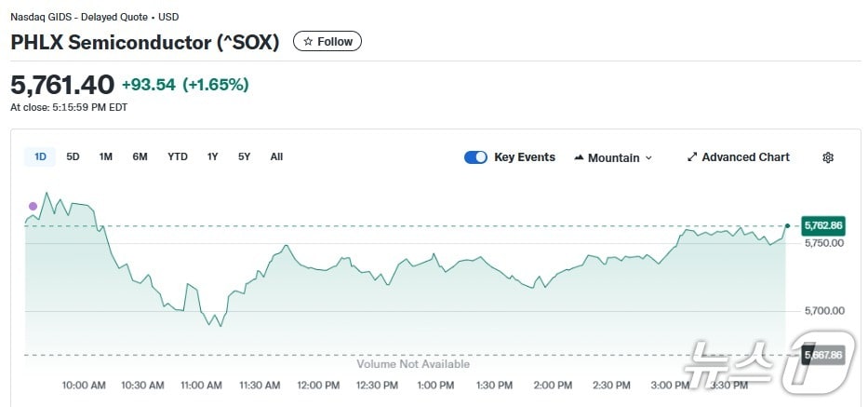Follow the PHLX Semiconductor index
Screen dimensions: 868x407
pos(327,42)
